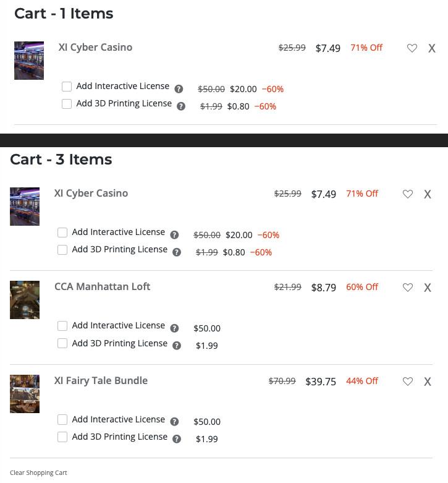The image size is (448, 483).
Task: Check 3D Printing License for XI Fairy Tale Bundle
Action: pos(62,437)
